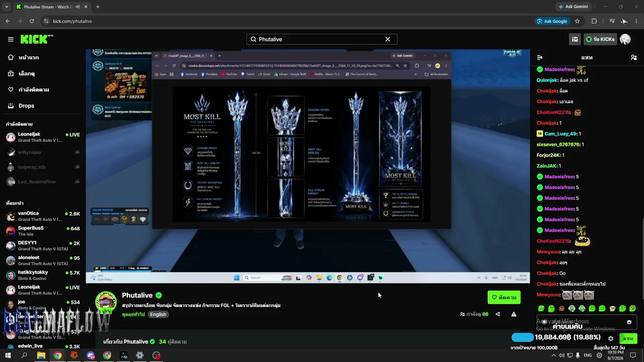Open the หน้าแรก home sidebar item
The height and width of the screenshot is (362, 644).
pyautogui.click(x=43, y=57)
